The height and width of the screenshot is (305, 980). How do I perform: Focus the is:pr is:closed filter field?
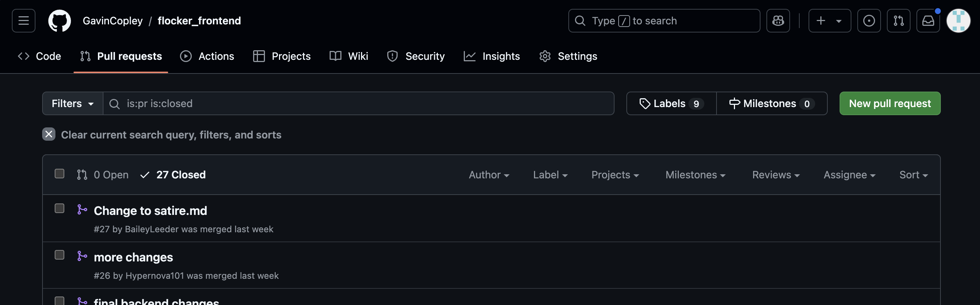[358, 103]
